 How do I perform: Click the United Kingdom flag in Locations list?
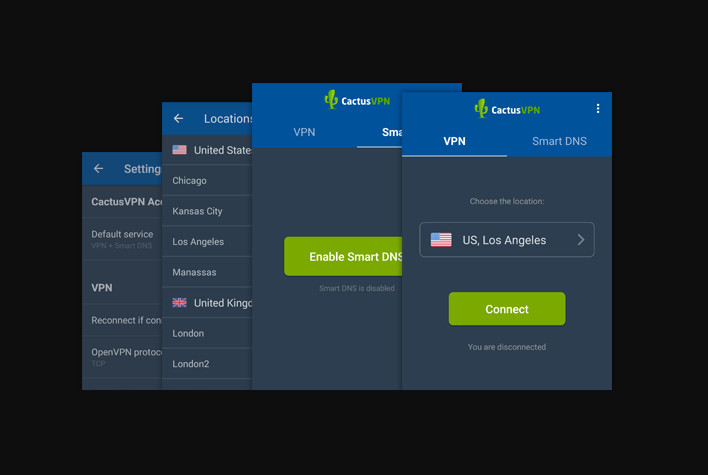179,303
